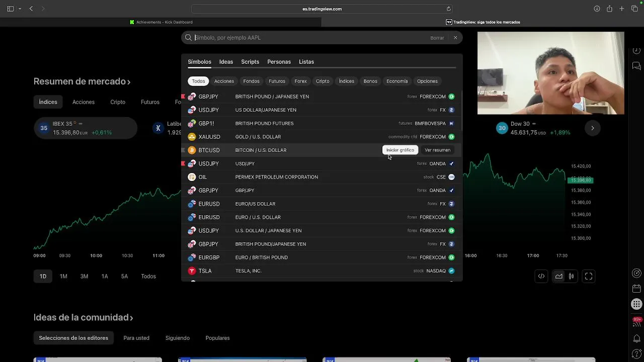Click embed code icon under chart

[541, 276]
